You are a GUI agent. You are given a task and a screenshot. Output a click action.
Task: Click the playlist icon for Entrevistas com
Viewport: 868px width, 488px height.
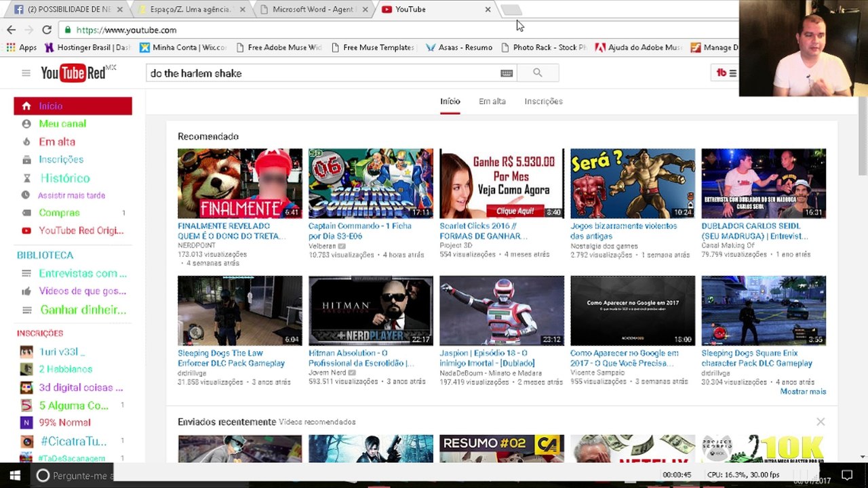26,273
